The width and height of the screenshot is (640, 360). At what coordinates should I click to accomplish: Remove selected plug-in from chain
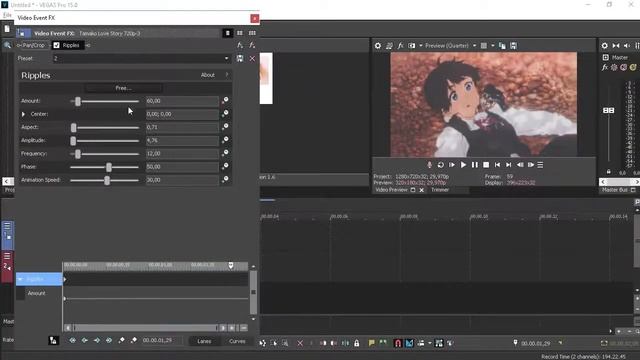(x=252, y=45)
